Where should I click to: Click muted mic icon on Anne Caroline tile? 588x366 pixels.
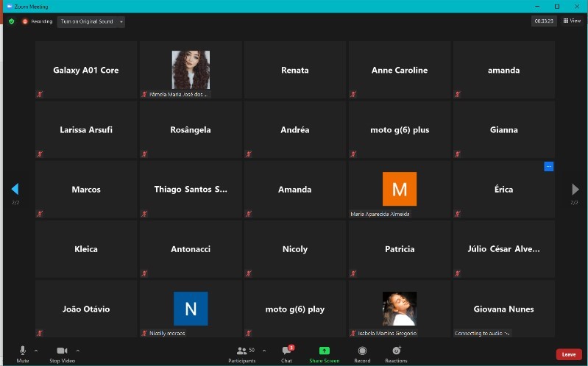(353, 94)
